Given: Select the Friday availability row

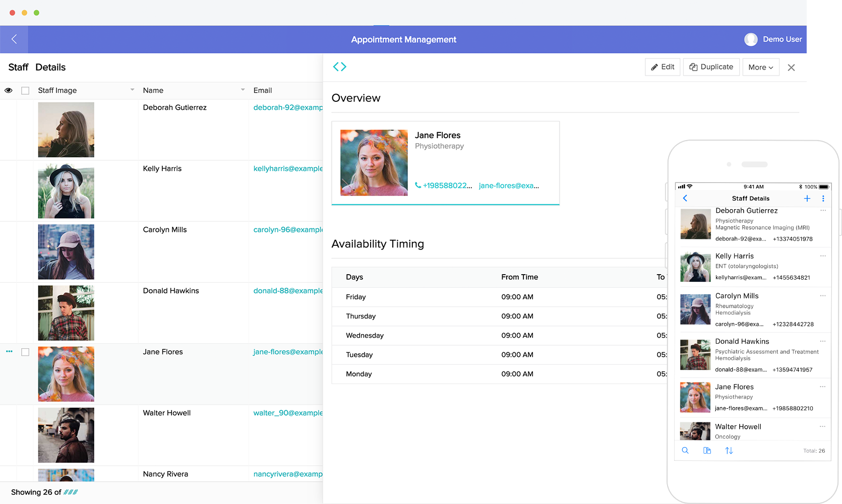Looking at the screenshot, I should pyautogui.click(x=499, y=297).
